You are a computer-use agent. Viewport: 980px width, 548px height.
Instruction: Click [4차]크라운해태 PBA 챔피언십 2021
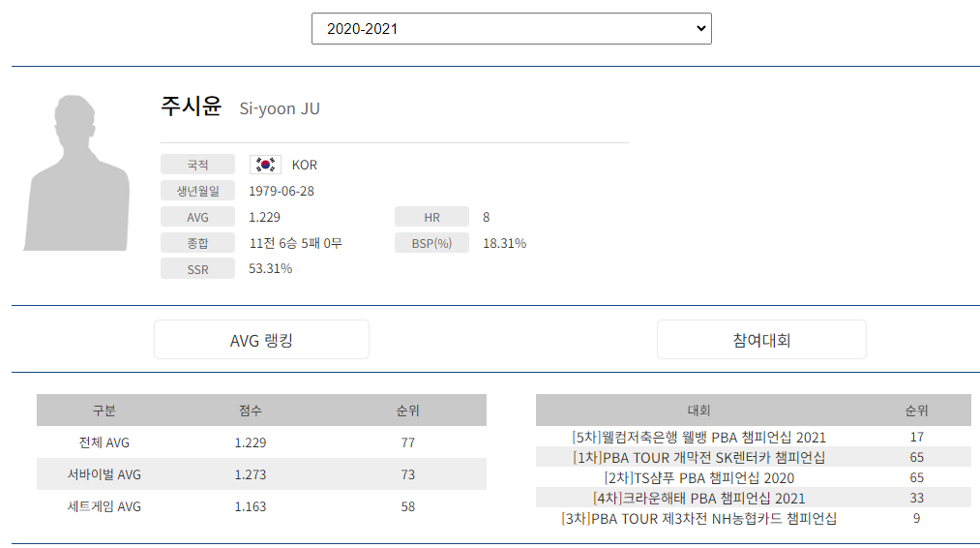point(698,498)
